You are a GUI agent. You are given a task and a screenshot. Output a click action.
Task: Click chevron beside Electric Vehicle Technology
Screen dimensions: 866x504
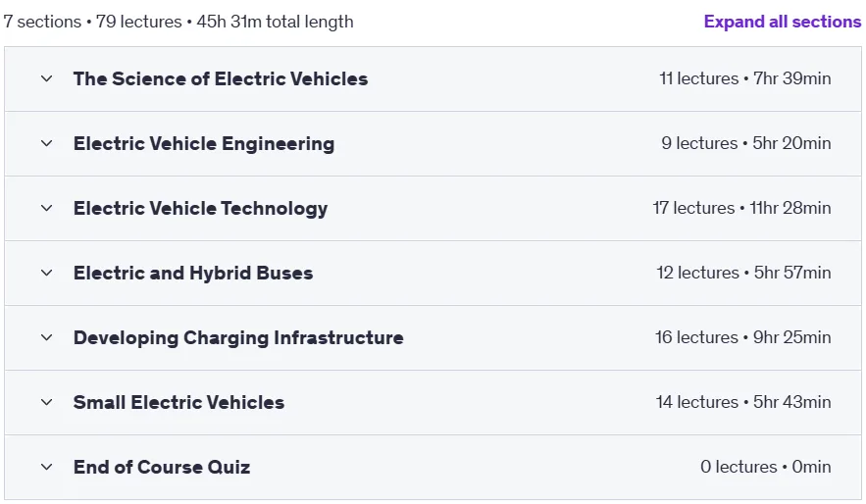[x=46, y=208]
